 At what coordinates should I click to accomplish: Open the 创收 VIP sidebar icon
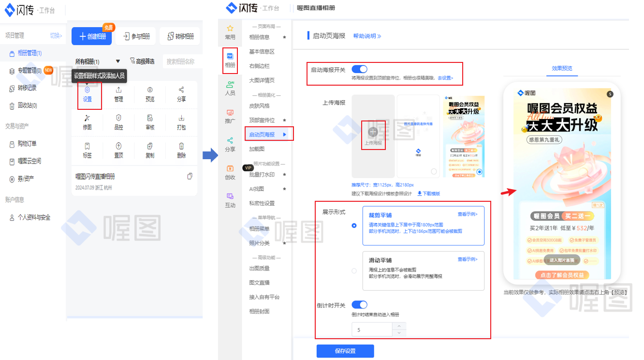(x=230, y=168)
